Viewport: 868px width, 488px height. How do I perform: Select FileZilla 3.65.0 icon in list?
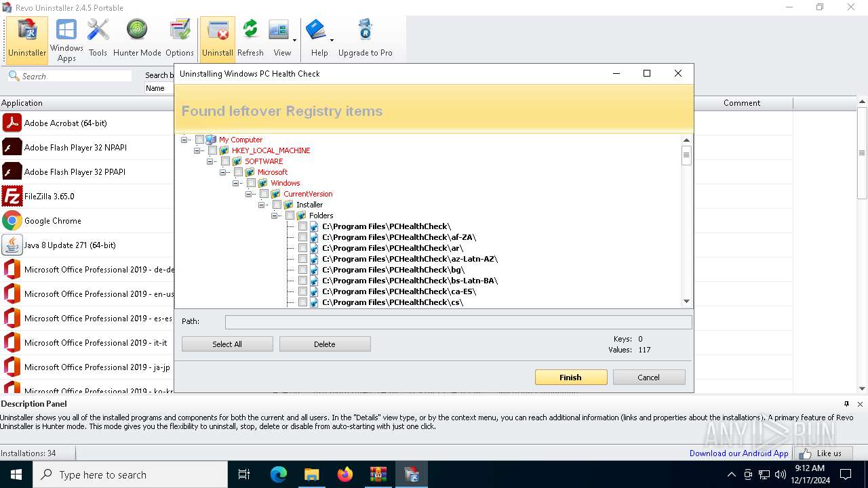(x=12, y=196)
